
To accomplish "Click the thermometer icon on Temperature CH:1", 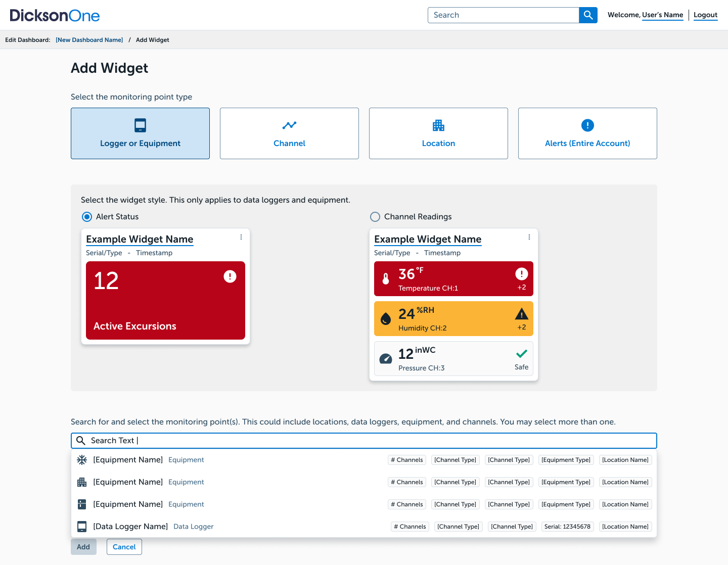I will pos(386,278).
